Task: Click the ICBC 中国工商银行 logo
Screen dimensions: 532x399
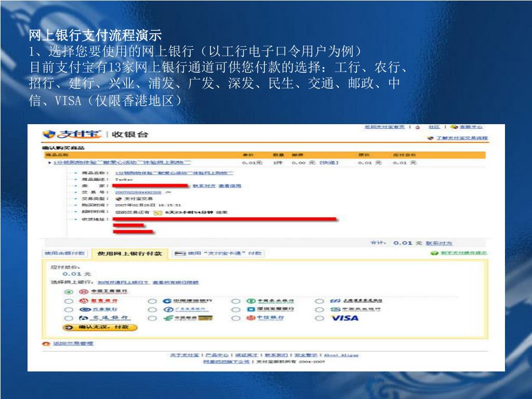Action: point(103,291)
